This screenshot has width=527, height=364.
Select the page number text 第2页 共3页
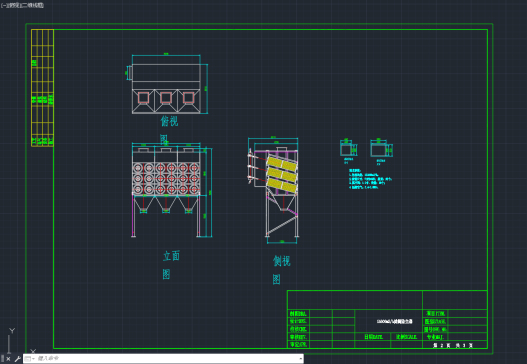point(453,345)
